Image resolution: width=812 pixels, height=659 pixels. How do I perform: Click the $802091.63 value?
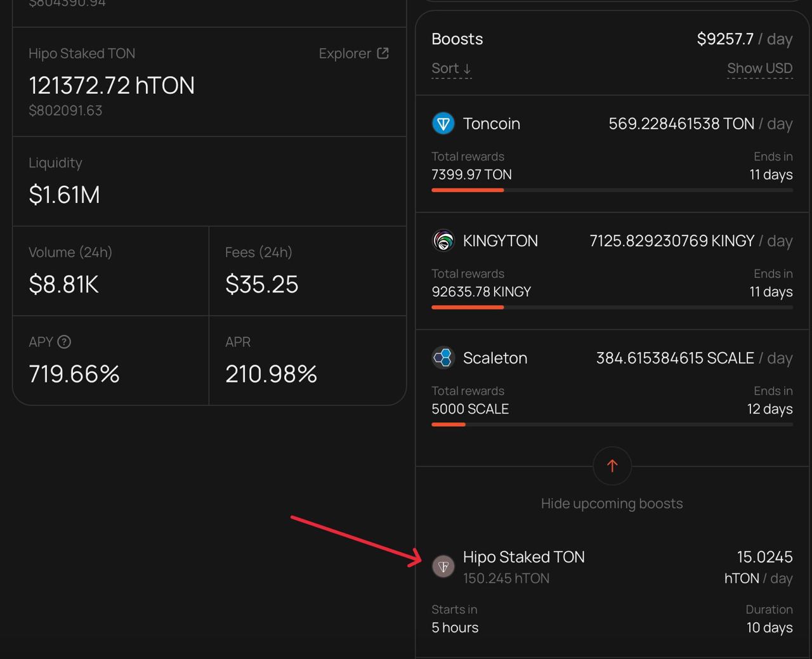click(x=65, y=110)
